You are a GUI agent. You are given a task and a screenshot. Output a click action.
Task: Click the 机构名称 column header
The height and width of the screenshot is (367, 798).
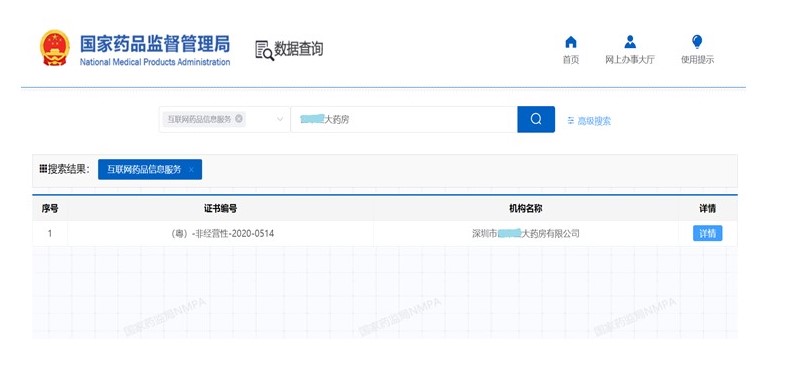pos(526,208)
